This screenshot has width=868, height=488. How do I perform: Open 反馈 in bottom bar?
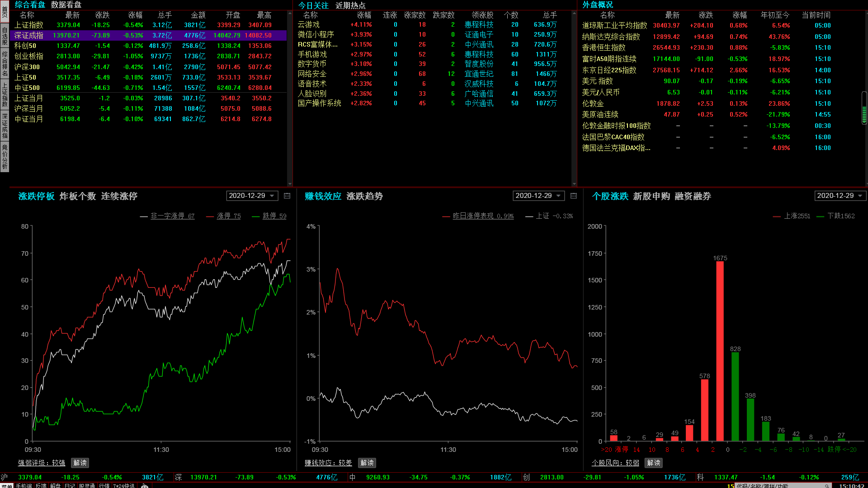coord(41,486)
